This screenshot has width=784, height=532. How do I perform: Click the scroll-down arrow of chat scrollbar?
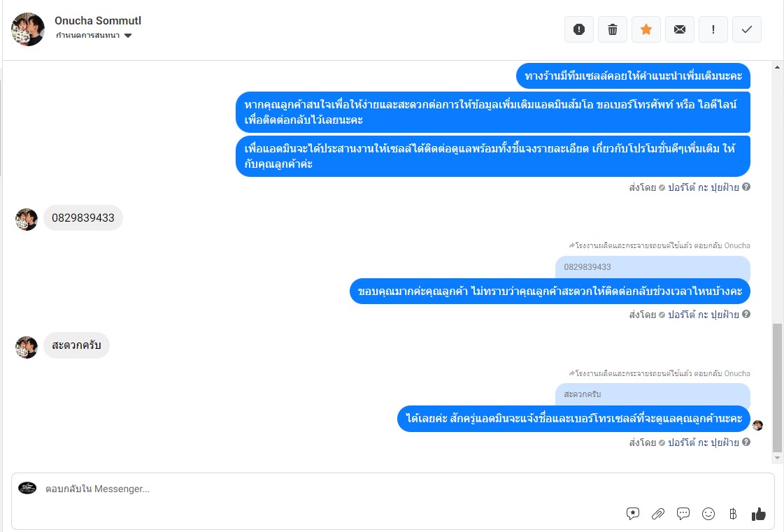pyautogui.click(x=777, y=457)
